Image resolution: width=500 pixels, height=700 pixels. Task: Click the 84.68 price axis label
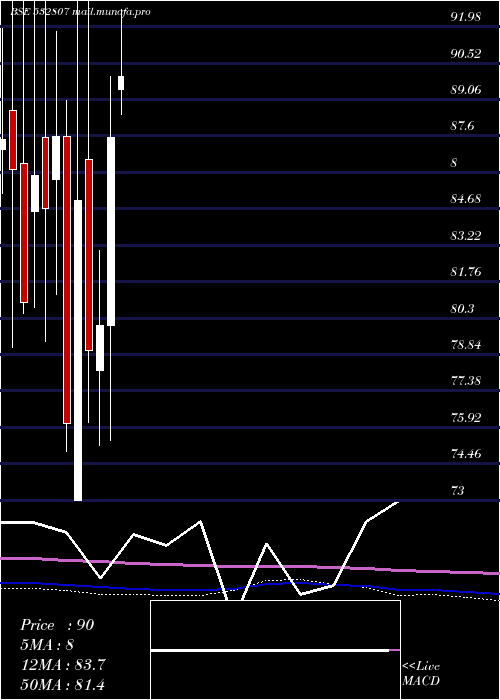(466, 199)
